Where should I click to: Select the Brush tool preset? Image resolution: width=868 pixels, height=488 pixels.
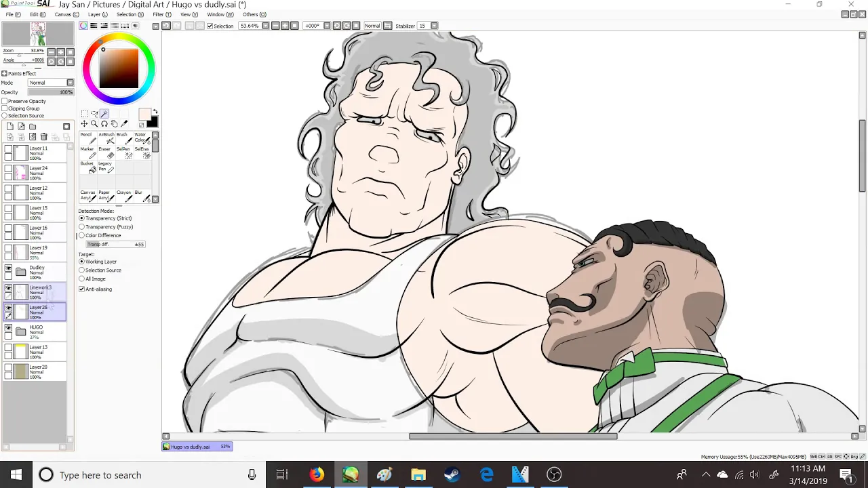(x=123, y=138)
